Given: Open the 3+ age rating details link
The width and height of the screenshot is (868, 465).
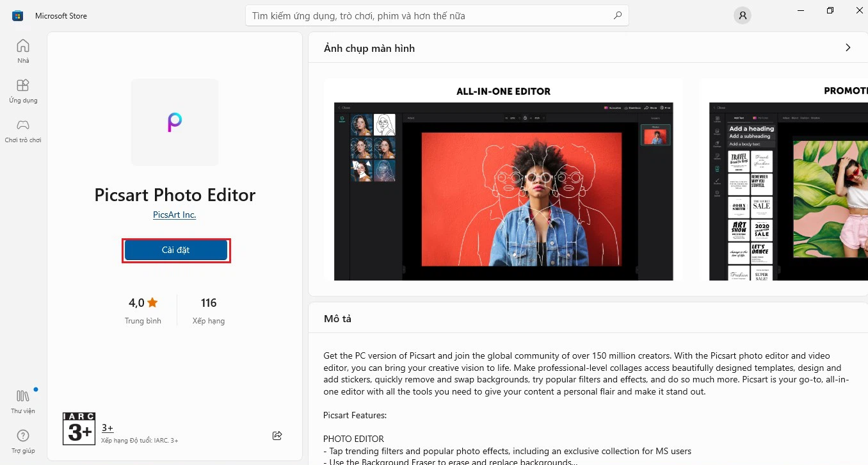Looking at the screenshot, I should [107, 428].
